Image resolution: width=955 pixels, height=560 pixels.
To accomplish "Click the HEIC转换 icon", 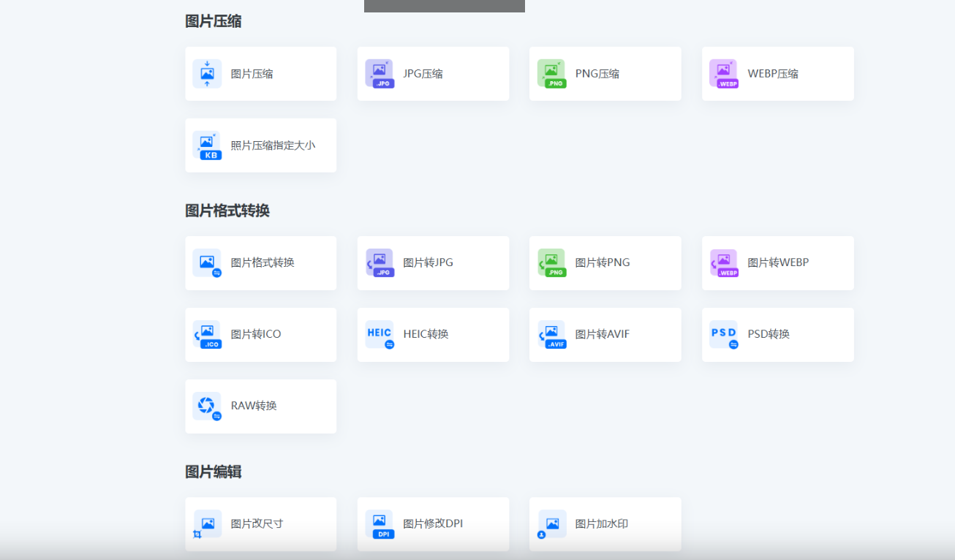I will point(379,334).
